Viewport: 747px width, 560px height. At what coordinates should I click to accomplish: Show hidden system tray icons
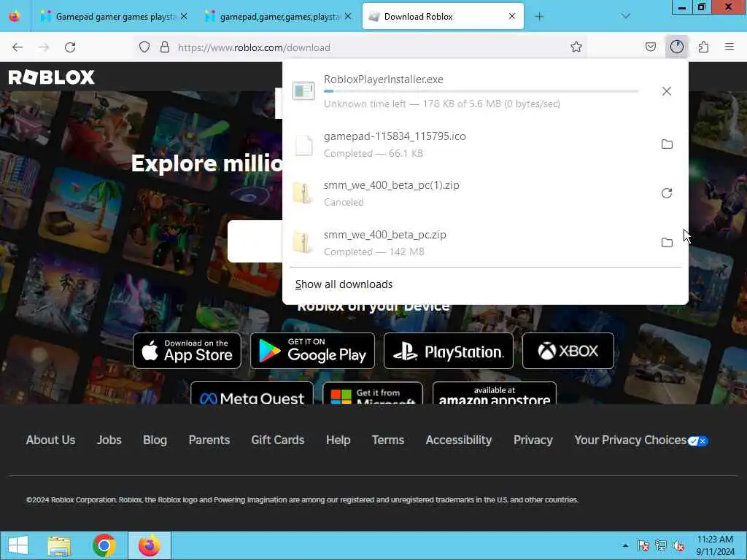625,545
